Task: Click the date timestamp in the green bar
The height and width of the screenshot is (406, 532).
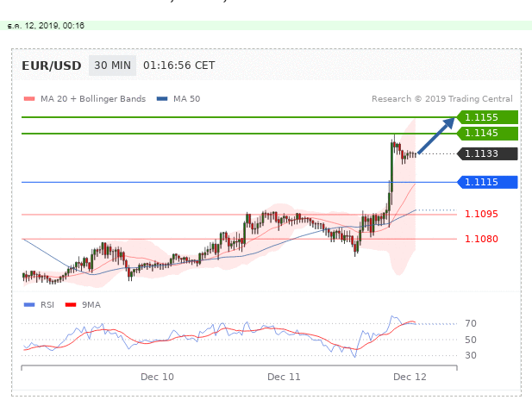Action: tap(46, 26)
